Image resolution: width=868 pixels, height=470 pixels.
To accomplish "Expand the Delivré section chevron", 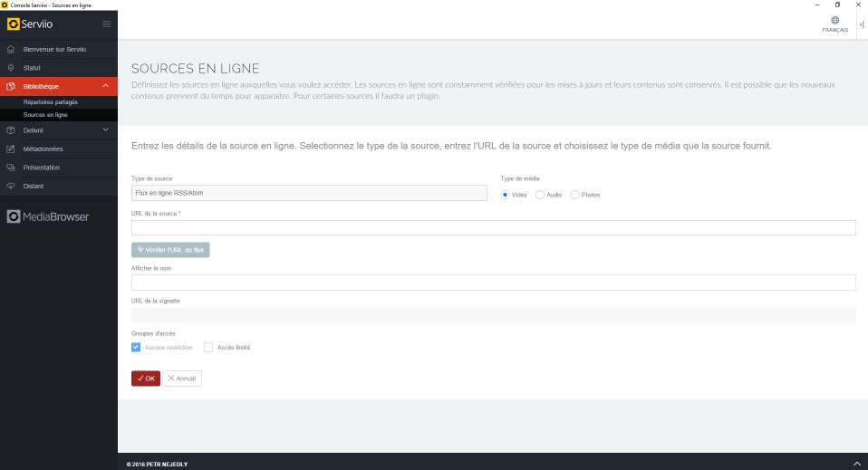I will (106, 129).
